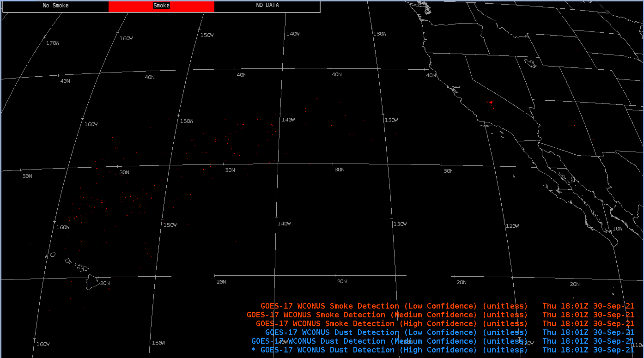
Task: Toggle Dust Detection (Medium Confidence) legend entry
Action: 443,341
